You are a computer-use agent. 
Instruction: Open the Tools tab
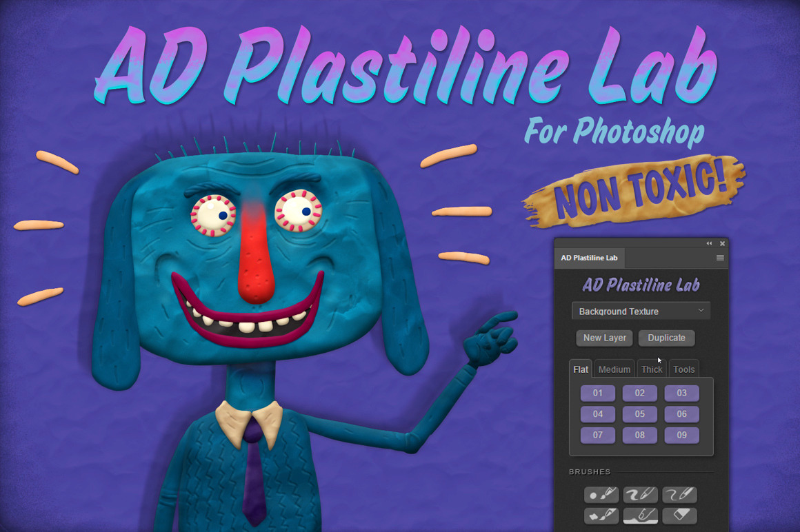[x=683, y=369]
